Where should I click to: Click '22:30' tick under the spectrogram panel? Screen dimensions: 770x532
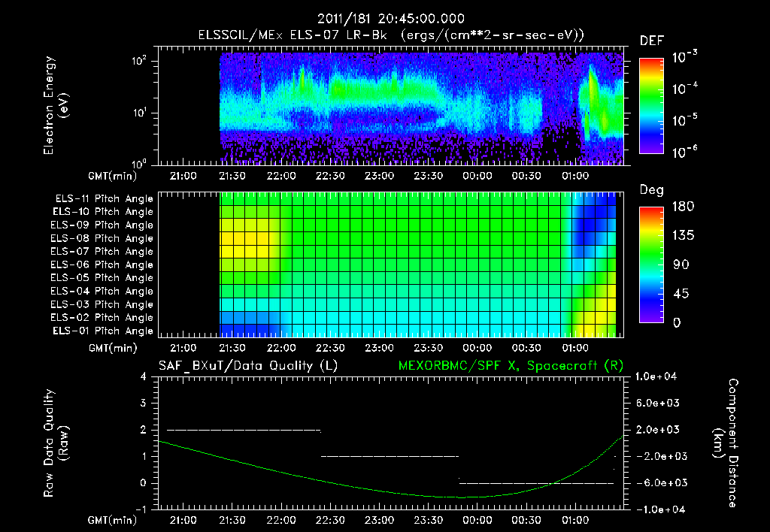point(330,176)
